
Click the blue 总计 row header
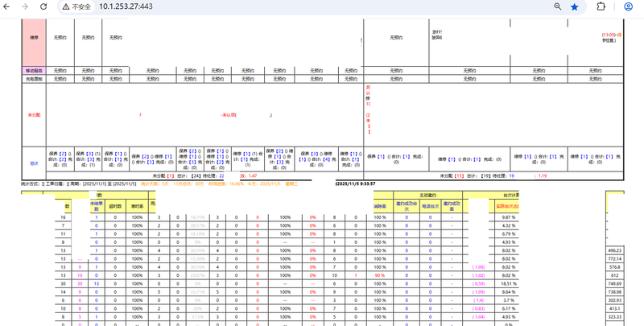(x=34, y=163)
